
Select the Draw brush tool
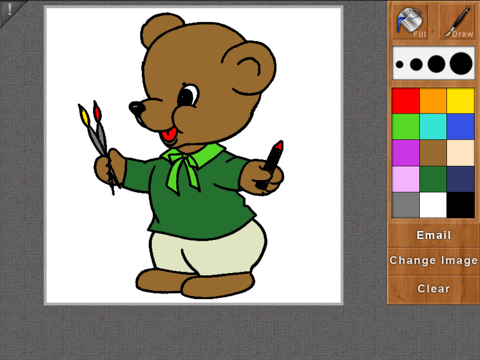click(457, 22)
